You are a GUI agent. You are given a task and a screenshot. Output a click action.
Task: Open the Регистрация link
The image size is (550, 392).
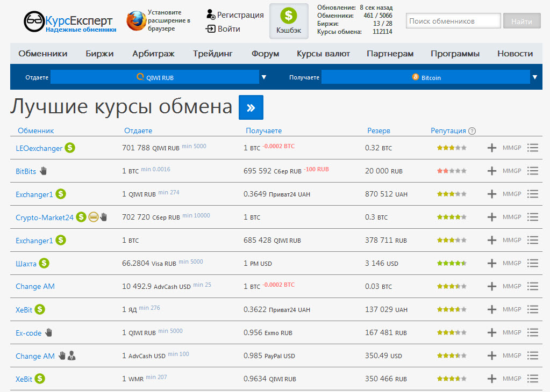(x=240, y=15)
